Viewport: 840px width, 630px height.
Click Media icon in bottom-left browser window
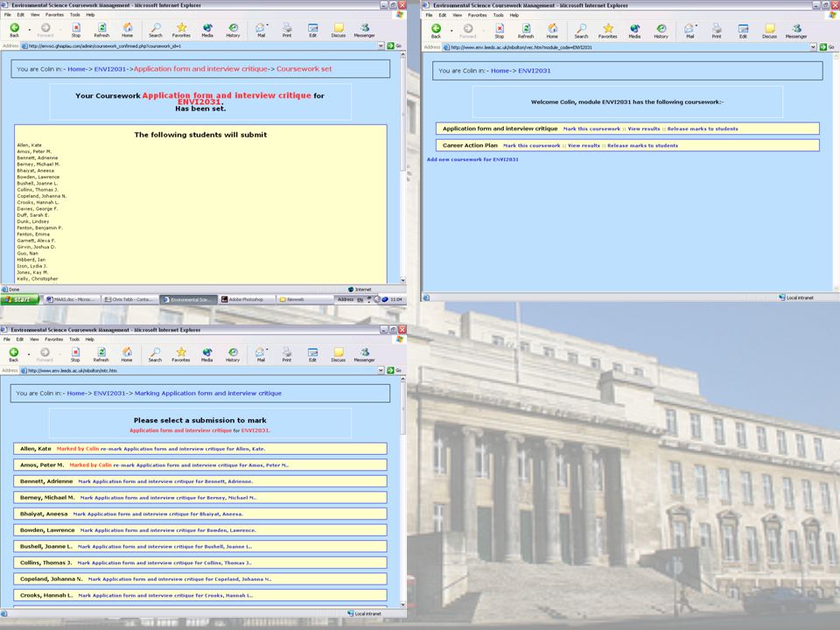pyautogui.click(x=206, y=354)
